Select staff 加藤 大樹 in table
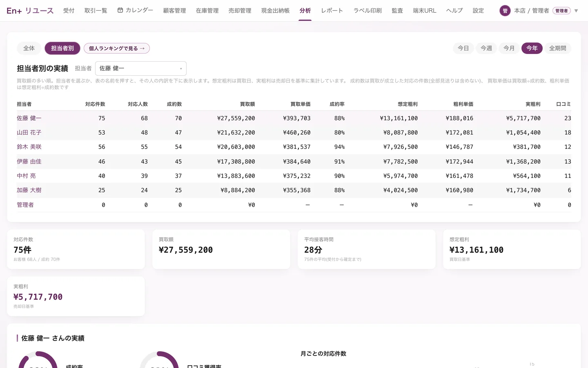588x368 pixels. (x=29, y=190)
